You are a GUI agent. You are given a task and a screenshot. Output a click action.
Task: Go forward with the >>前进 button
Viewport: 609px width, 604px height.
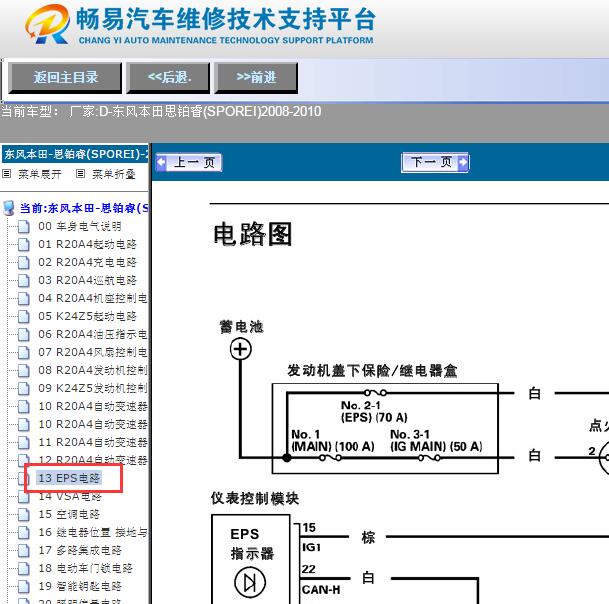pyautogui.click(x=256, y=78)
